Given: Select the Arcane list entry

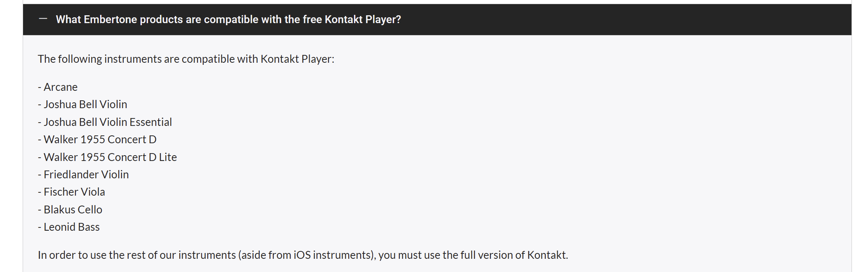Looking at the screenshot, I should pos(58,87).
